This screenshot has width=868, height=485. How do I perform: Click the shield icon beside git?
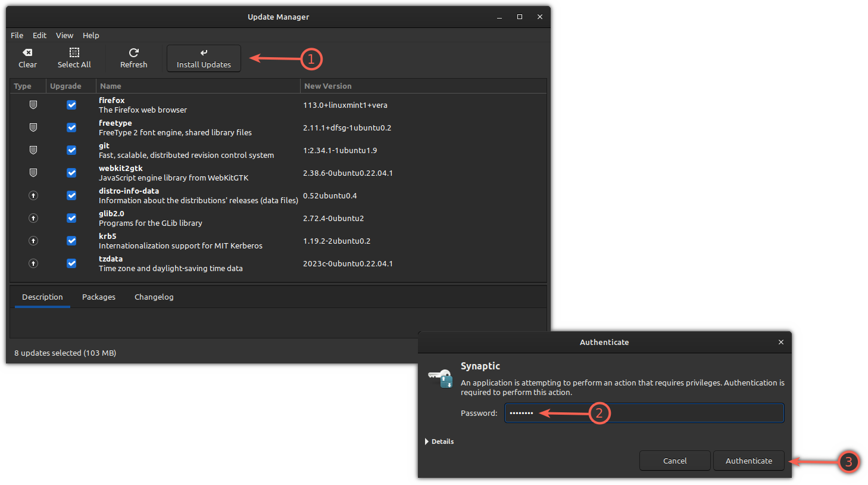(33, 150)
